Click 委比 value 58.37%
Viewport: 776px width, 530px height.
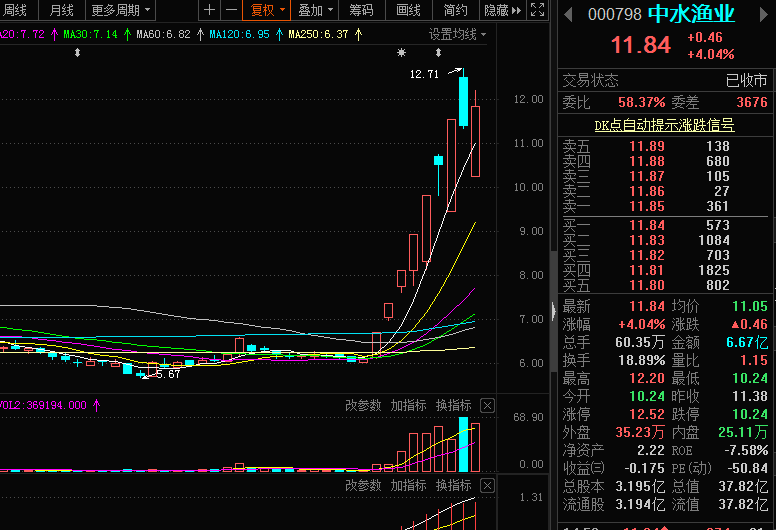coord(641,102)
